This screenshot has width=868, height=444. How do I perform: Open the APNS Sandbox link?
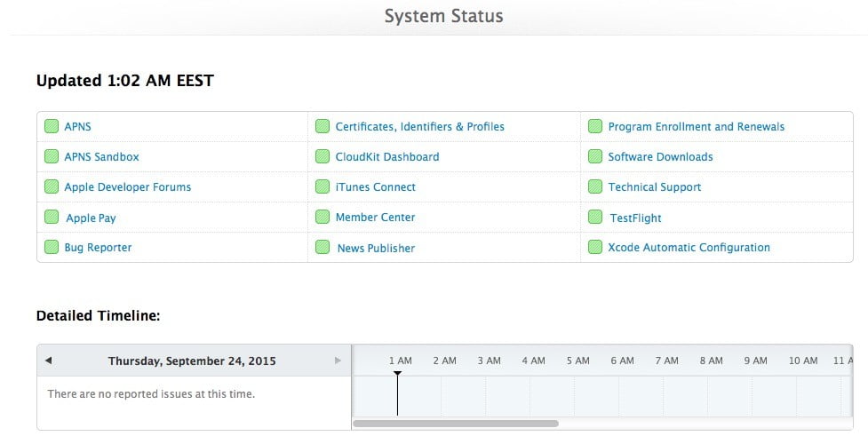101,157
